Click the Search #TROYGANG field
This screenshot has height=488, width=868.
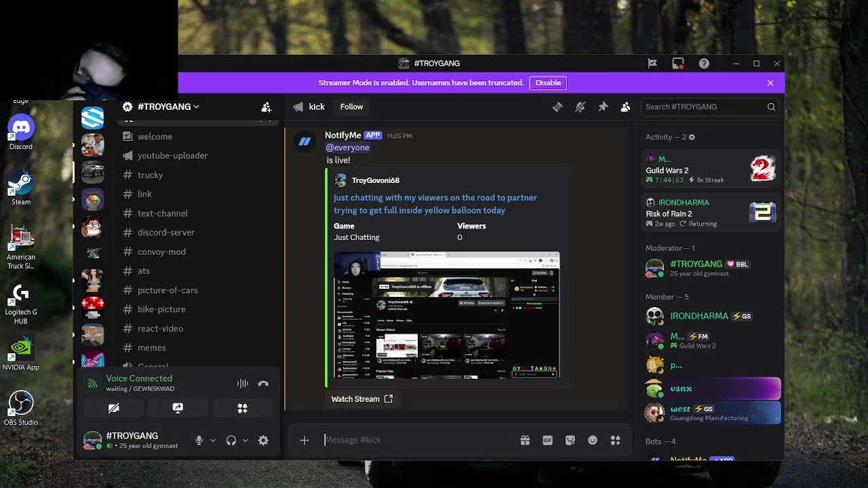(x=710, y=107)
